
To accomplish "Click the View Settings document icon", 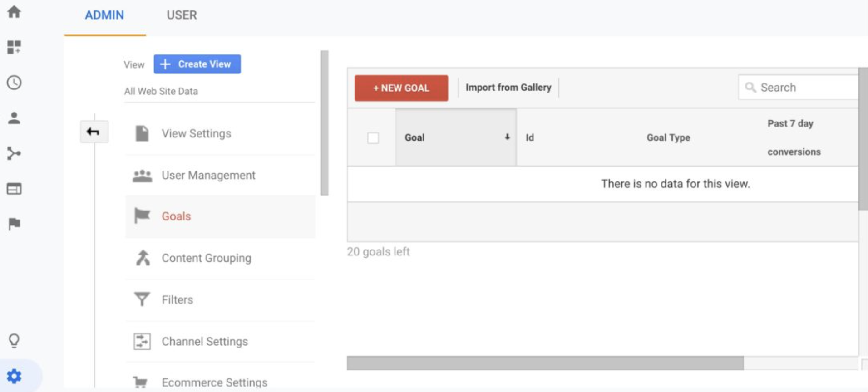I will (x=142, y=133).
